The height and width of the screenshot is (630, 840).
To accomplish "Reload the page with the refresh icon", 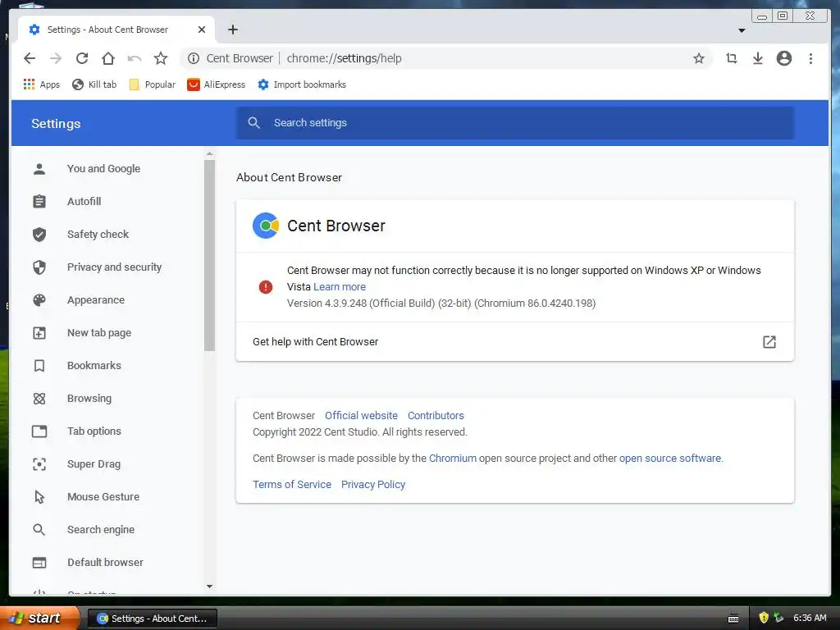I will pos(82,58).
